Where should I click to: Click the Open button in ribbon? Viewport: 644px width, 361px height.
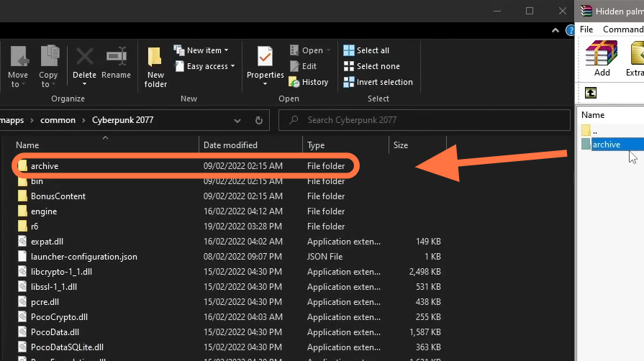tap(310, 50)
